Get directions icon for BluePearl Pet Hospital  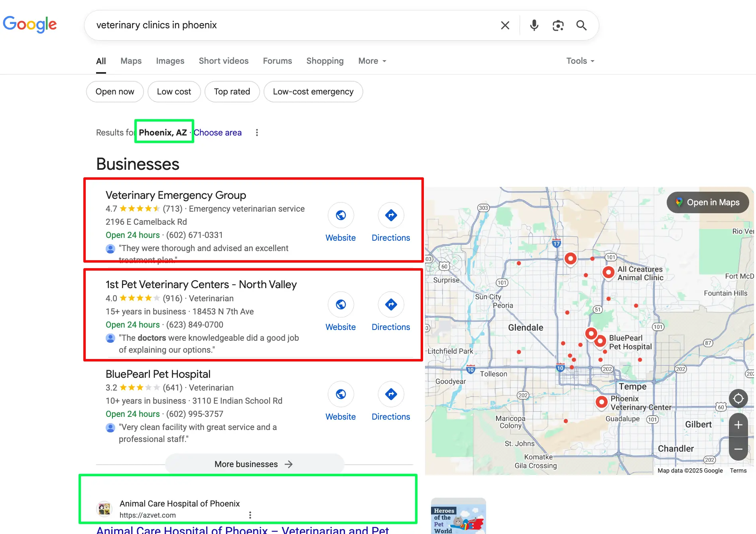point(391,394)
